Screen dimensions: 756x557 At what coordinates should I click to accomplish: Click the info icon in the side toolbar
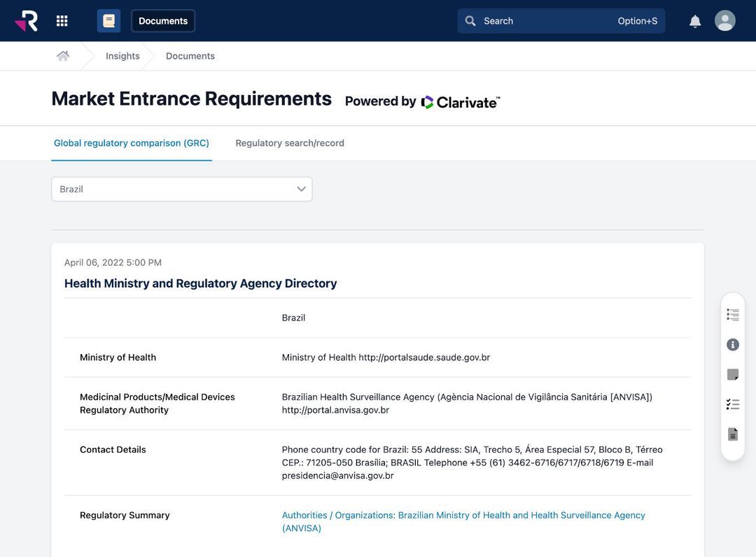(731, 344)
